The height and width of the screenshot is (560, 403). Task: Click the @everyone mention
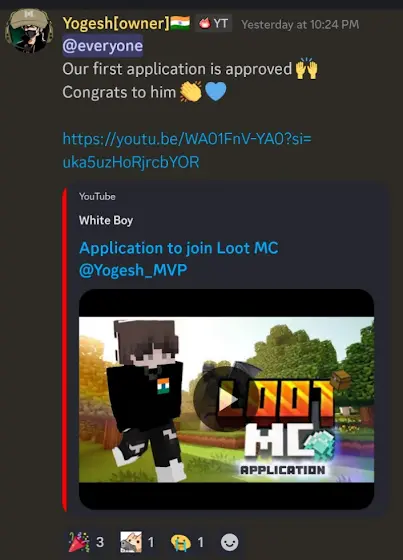pyautogui.click(x=103, y=46)
